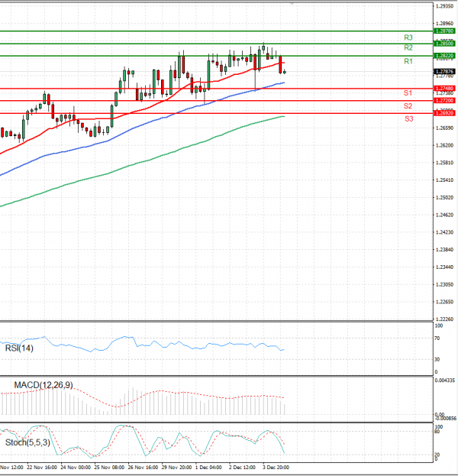Select the S2 support level label
The width and height of the screenshot is (458, 476).
(x=408, y=106)
